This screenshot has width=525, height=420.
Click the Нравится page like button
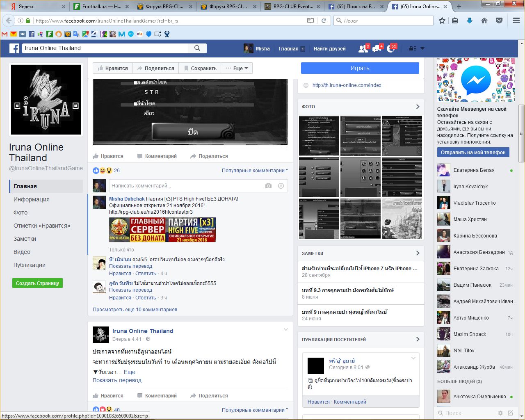(113, 68)
